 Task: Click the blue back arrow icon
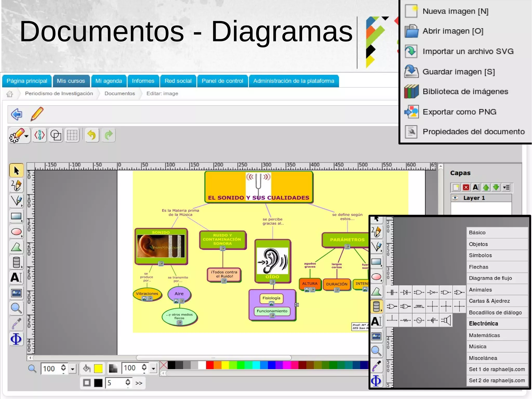tap(17, 114)
